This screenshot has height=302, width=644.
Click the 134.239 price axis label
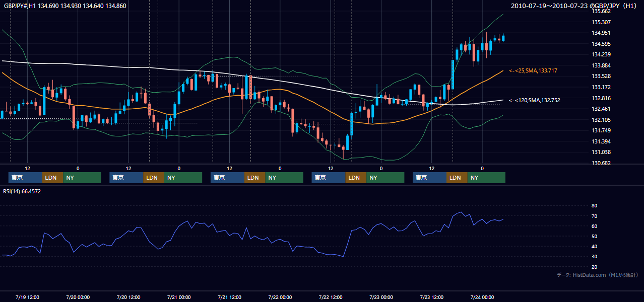(601, 55)
